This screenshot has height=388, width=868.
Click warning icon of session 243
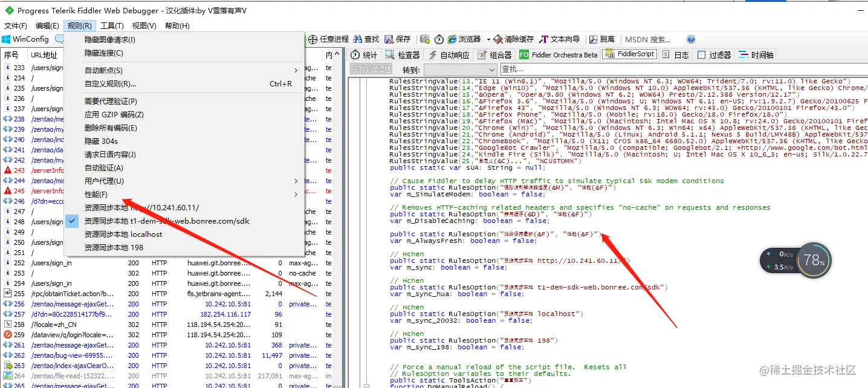[x=7, y=170]
